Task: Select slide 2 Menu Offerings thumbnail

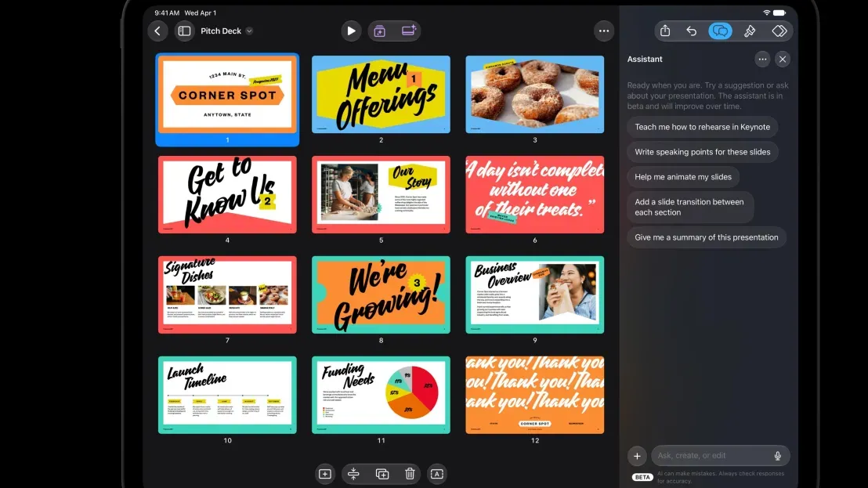Action: click(x=381, y=94)
